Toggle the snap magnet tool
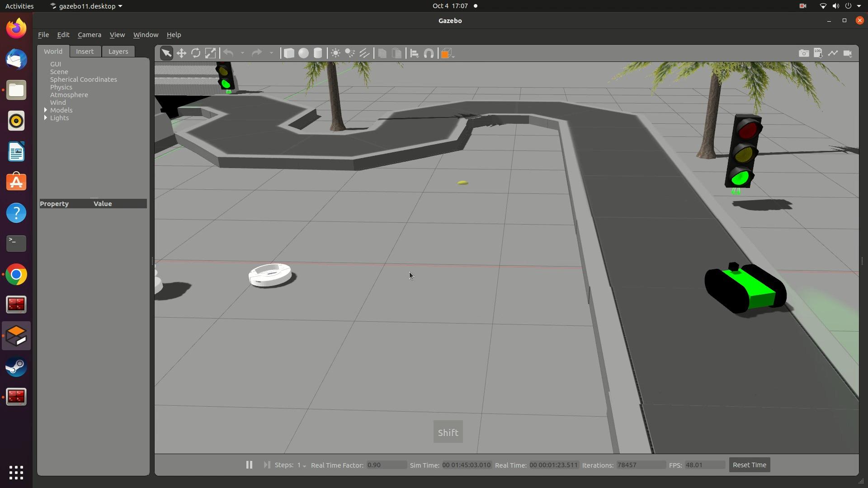 pos(429,53)
